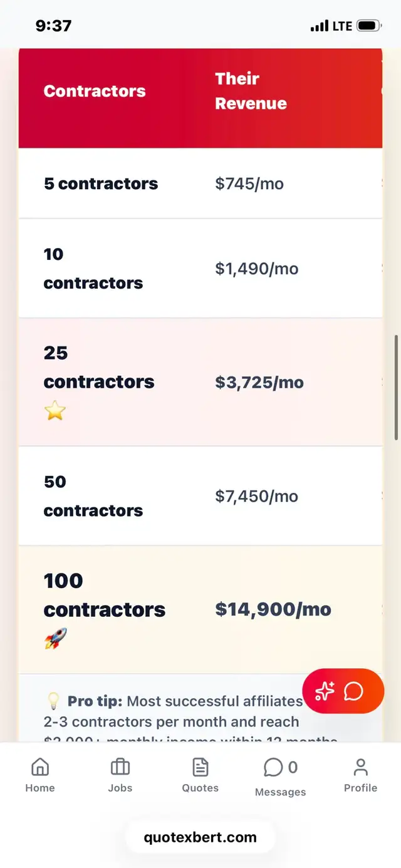Select the 5 contractors row

(x=101, y=183)
